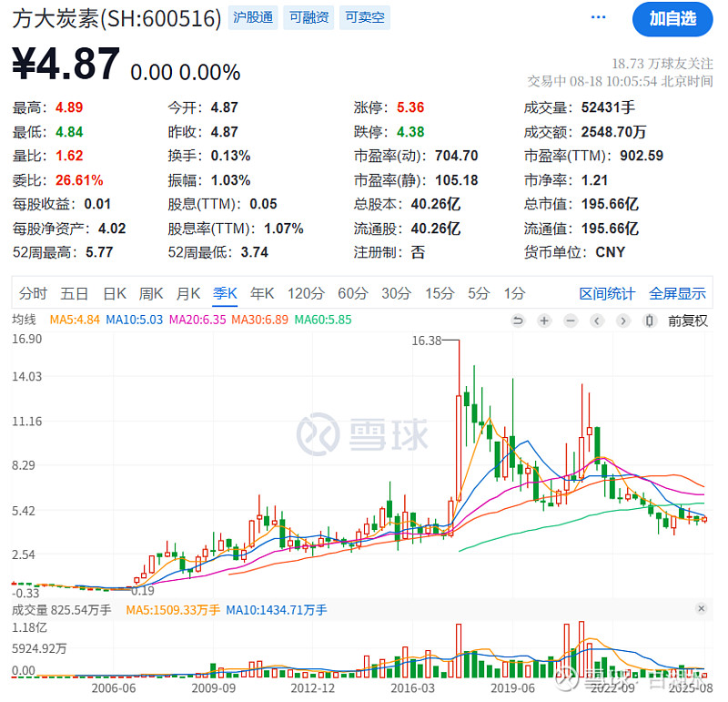
Task: Shift chart later with right chevron icon
Action: (623, 320)
